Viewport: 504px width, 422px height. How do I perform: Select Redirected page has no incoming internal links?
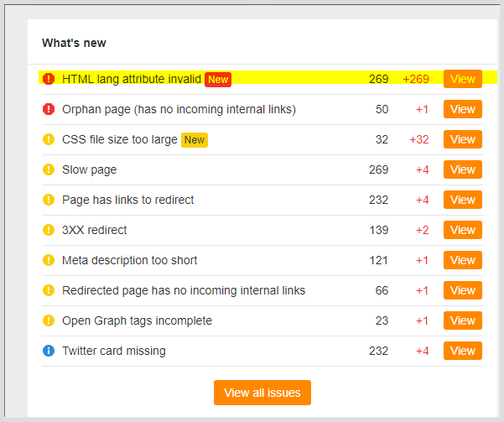184,290
